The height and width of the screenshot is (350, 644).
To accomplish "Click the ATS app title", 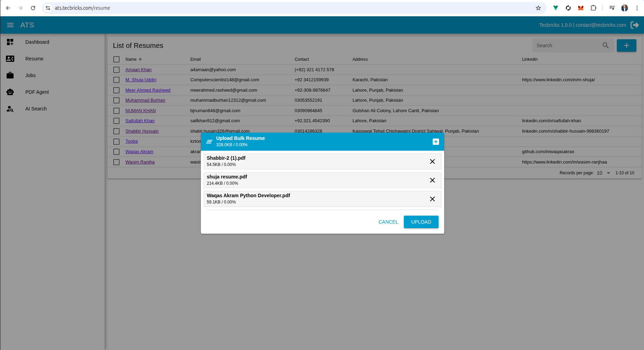I will tap(27, 25).
